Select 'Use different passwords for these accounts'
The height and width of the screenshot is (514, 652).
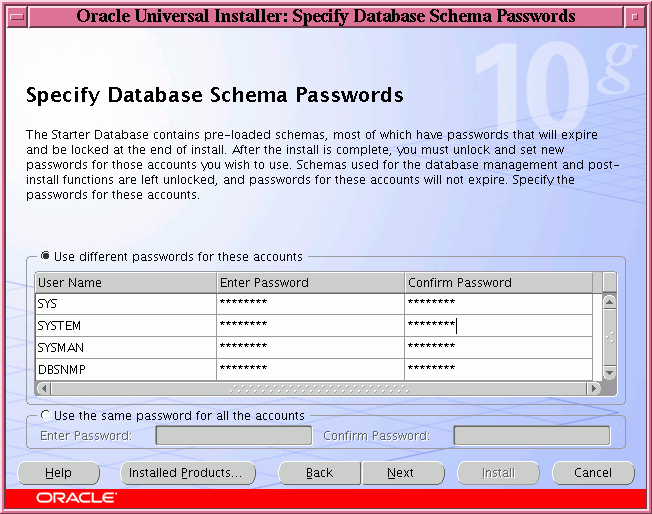coord(46,256)
